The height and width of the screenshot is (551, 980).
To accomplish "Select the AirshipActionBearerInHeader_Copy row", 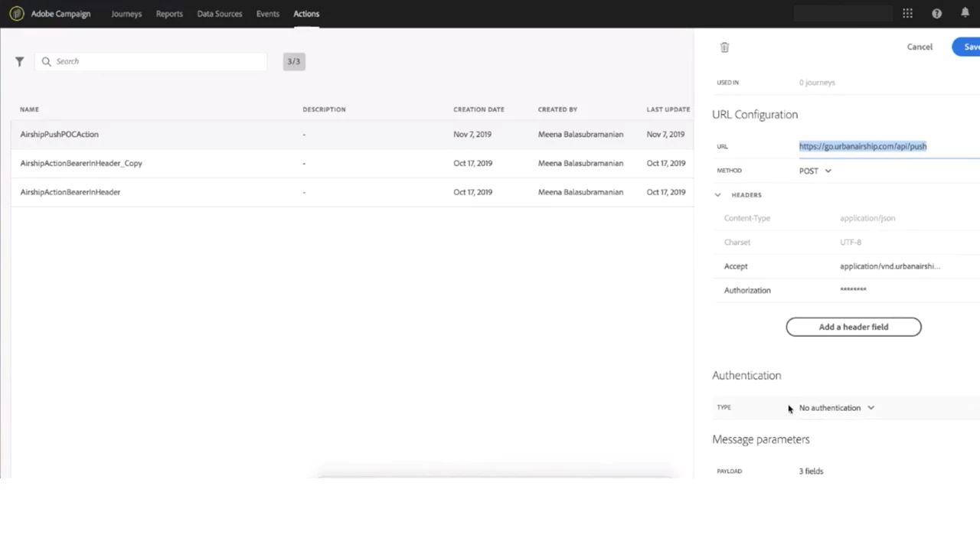I will pyautogui.click(x=352, y=163).
